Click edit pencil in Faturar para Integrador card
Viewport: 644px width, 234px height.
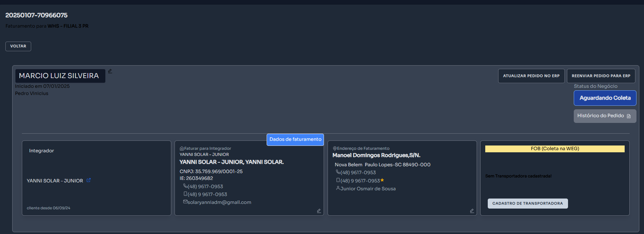coord(319,211)
